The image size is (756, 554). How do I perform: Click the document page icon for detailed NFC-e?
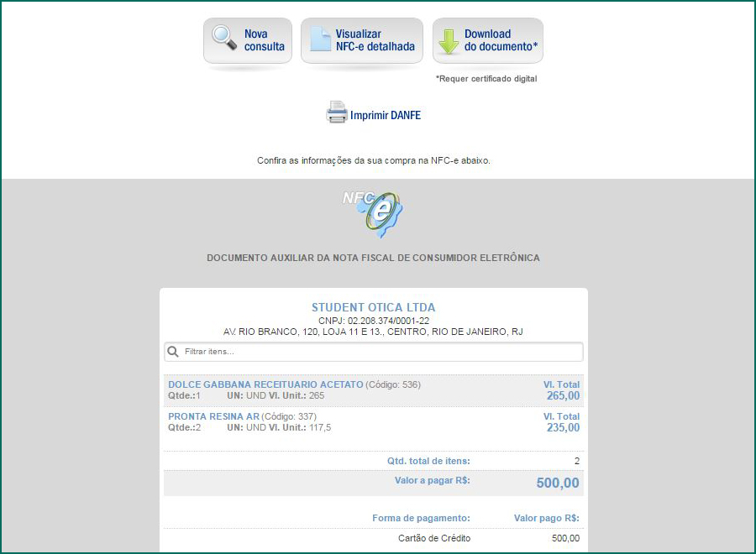pos(320,39)
